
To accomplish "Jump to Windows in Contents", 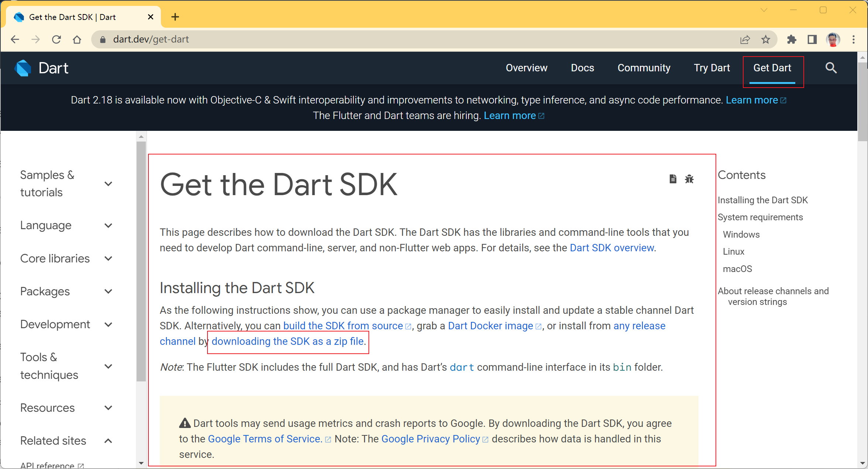I will (x=741, y=234).
